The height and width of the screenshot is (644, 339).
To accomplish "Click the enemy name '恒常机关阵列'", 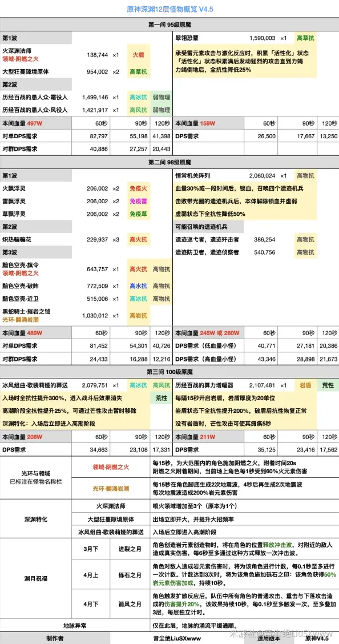I will tap(192, 176).
